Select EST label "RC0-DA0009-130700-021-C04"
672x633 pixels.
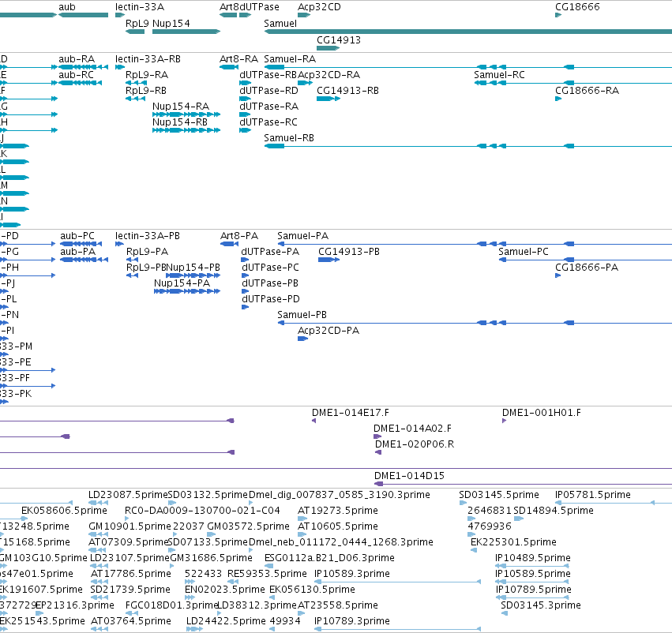click(202, 511)
